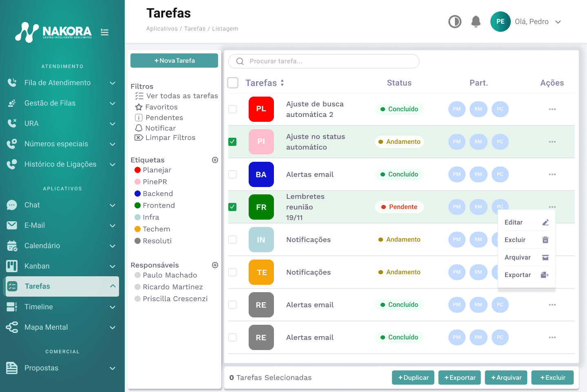Uncheck the Ajuste no status automático row

232,142
